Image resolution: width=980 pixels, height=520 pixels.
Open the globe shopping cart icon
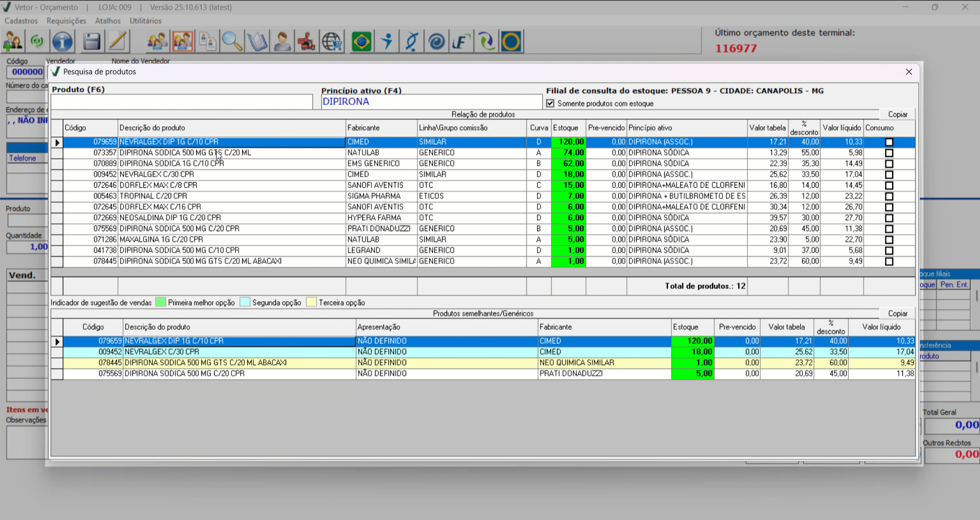pyautogui.click(x=332, y=41)
